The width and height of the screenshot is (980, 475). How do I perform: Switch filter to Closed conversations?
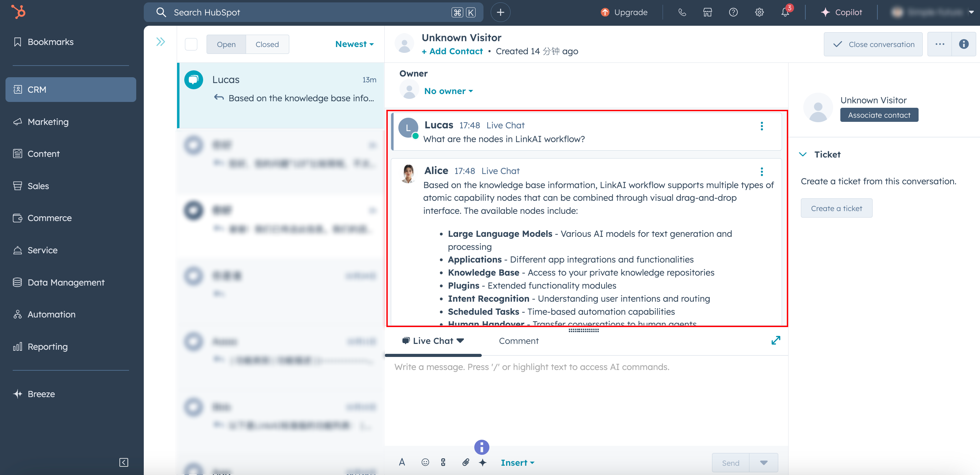[267, 44]
